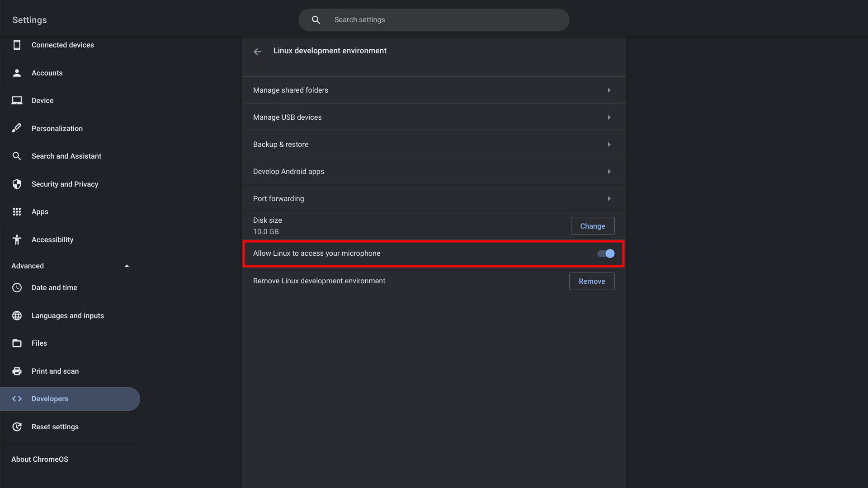Click the Accessibility figure icon
Viewport: 868px width, 488px height.
pos(17,240)
